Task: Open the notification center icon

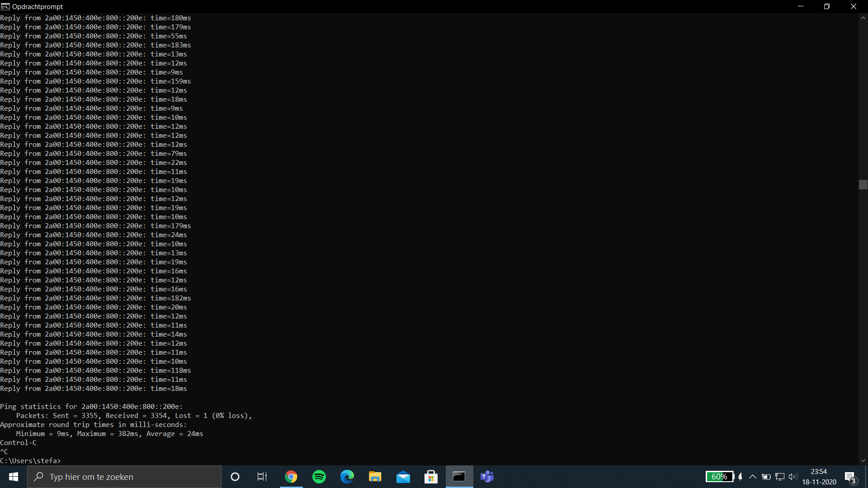Action: click(x=851, y=477)
